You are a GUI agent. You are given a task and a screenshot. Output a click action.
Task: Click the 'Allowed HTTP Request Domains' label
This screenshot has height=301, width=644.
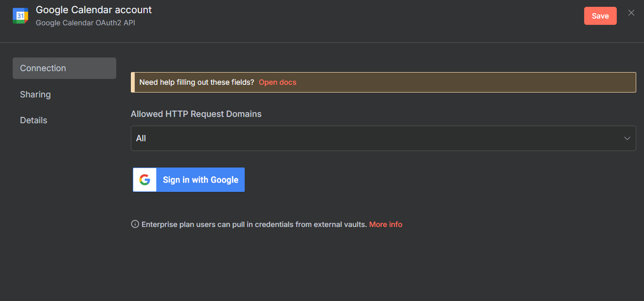click(x=196, y=114)
